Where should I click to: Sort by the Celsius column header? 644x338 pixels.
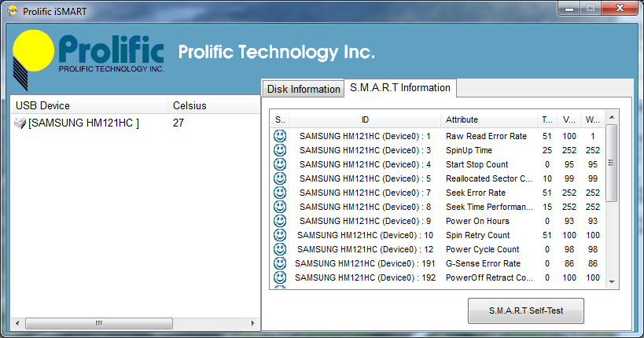pyautogui.click(x=212, y=106)
